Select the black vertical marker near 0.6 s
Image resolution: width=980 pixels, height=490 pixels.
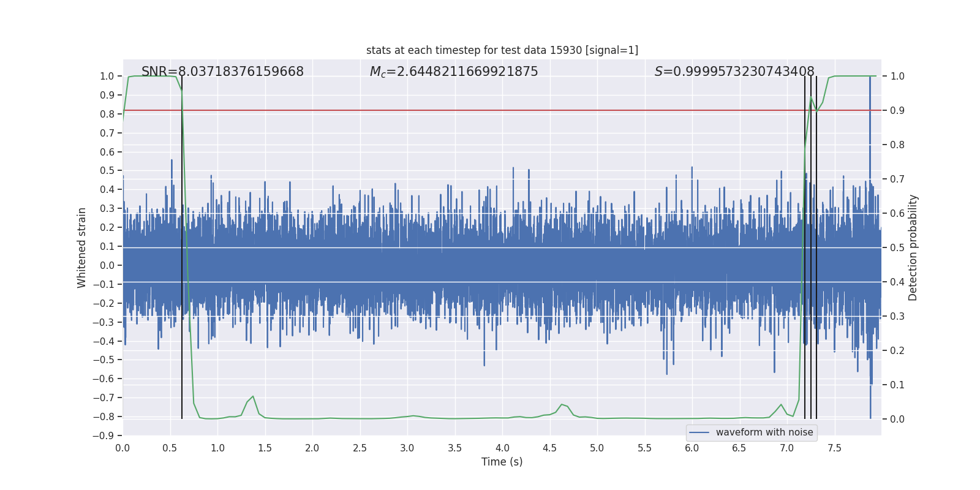click(182, 276)
